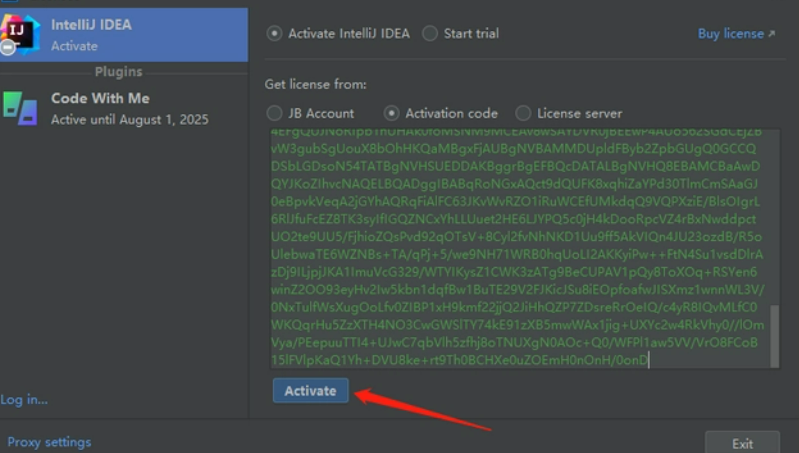799x453 pixels.
Task: Click the Plugins section header
Action: point(118,72)
